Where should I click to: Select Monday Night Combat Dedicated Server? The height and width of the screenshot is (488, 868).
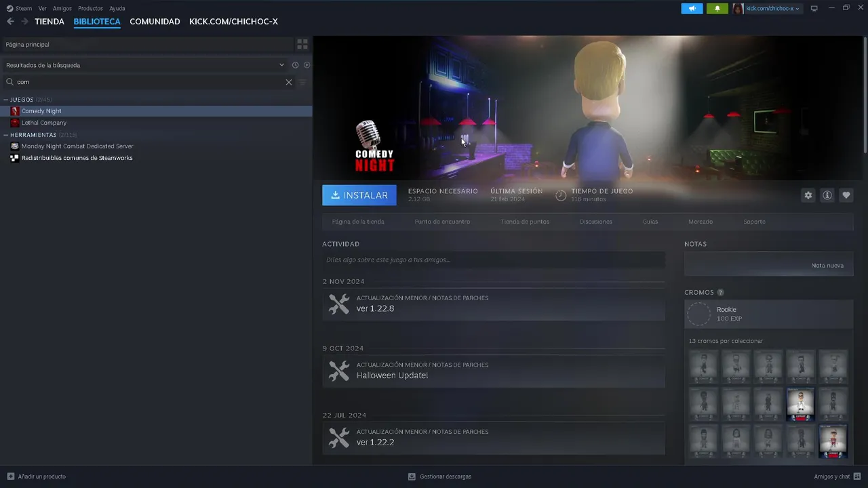coord(156,146)
